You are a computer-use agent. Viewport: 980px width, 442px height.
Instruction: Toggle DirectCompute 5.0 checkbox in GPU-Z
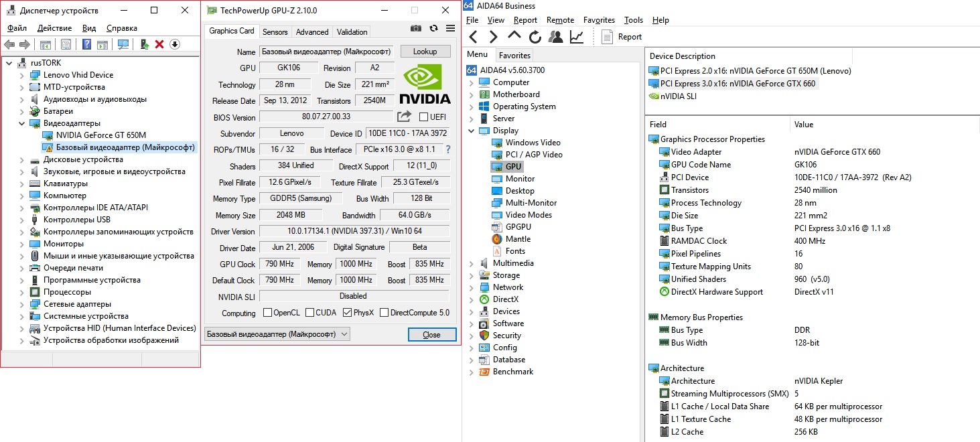384,313
